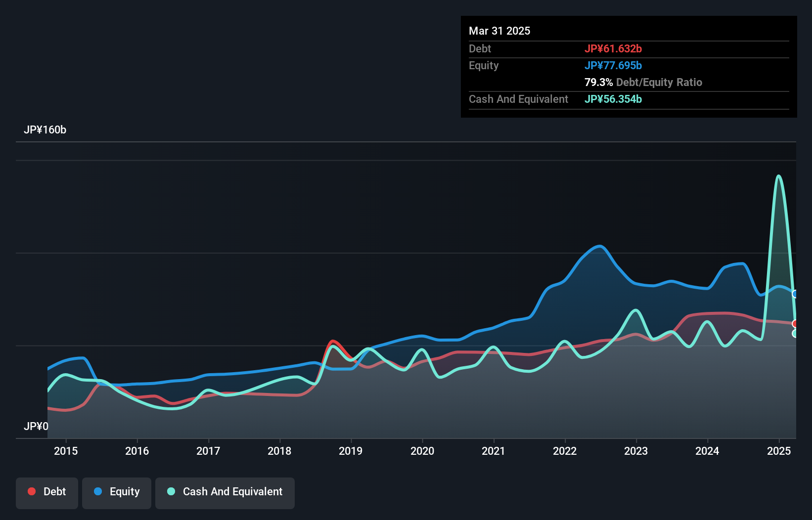The width and height of the screenshot is (812, 520).
Task: Click the teal Cash endpoint marker on chart
Action: [795, 334]
